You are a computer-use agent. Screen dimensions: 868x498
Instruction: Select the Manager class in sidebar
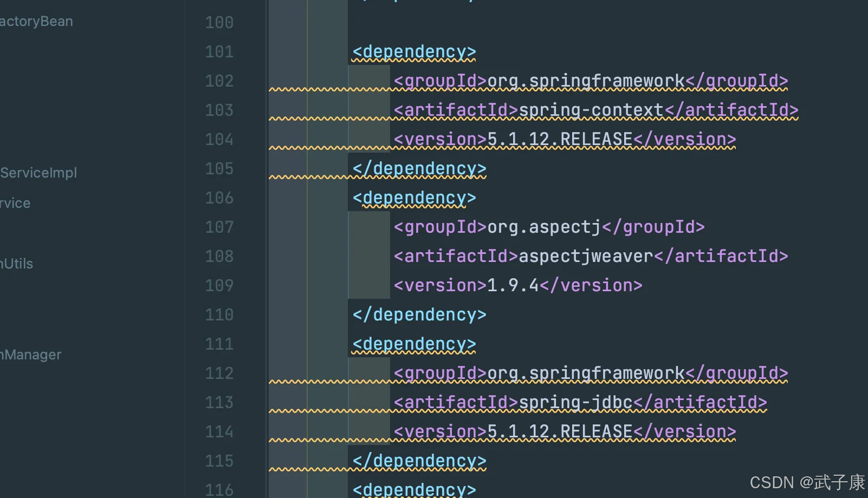click(31, 355)
